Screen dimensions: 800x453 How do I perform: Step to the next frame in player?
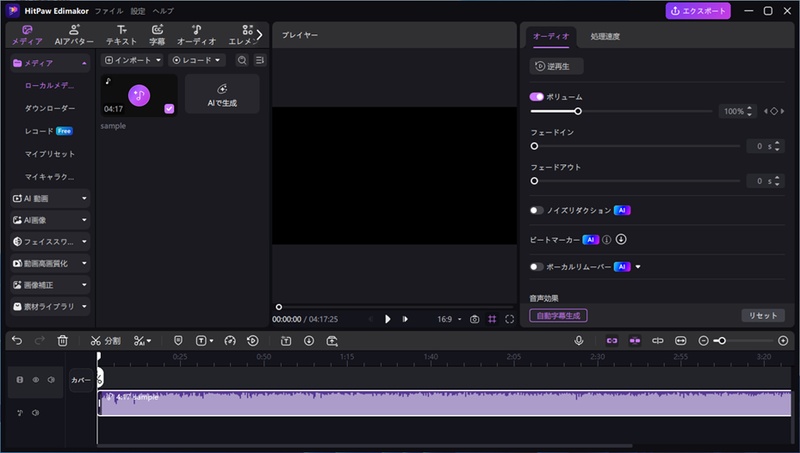coord(405,319)
